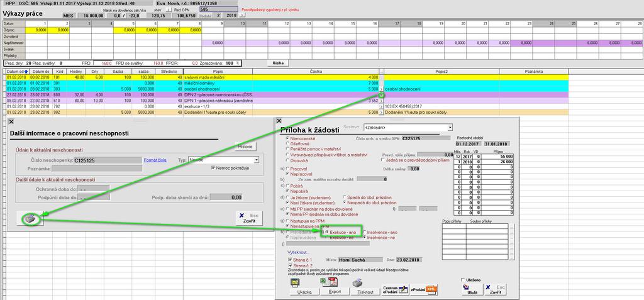Click detail arrow on the Dodanění 1%auta row
Image resolution: width=644 pixels, height=300 pixels.
381,112
